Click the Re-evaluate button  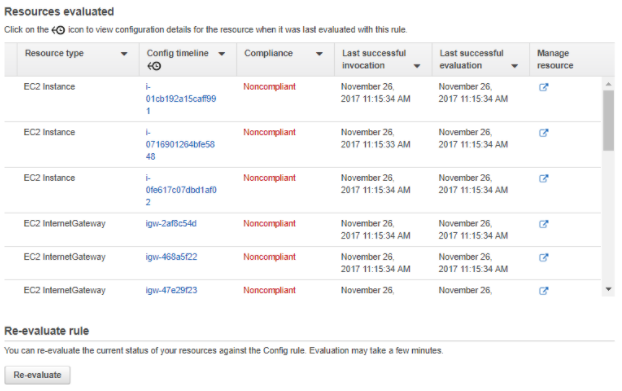click(37, 375)
